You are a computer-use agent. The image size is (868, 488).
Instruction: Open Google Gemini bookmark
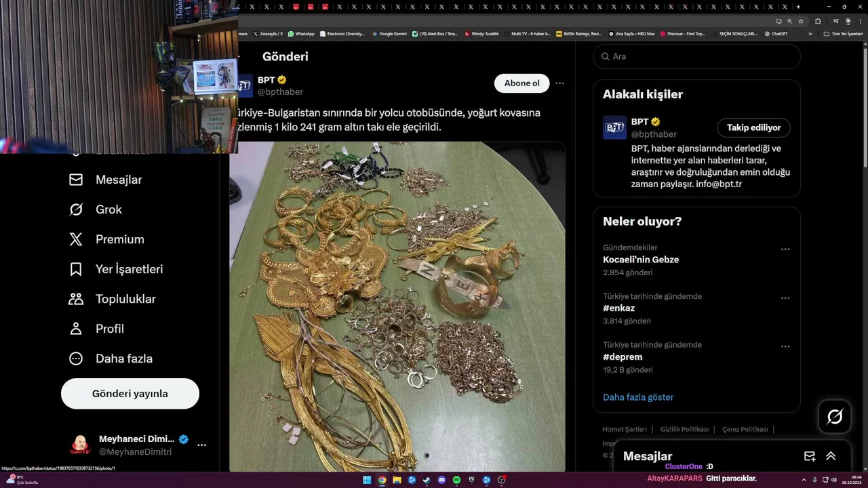coord(389,33)
